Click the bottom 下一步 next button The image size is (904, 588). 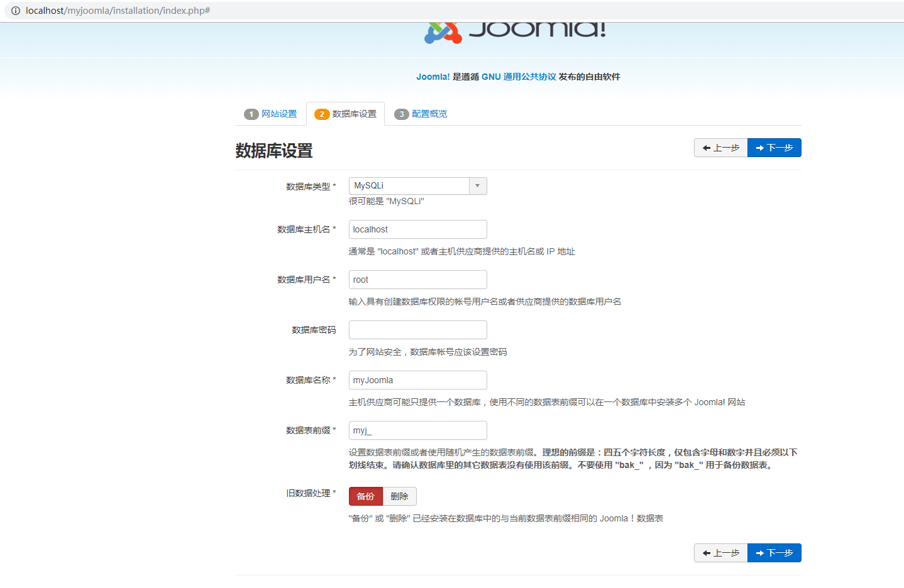point(774,553)
